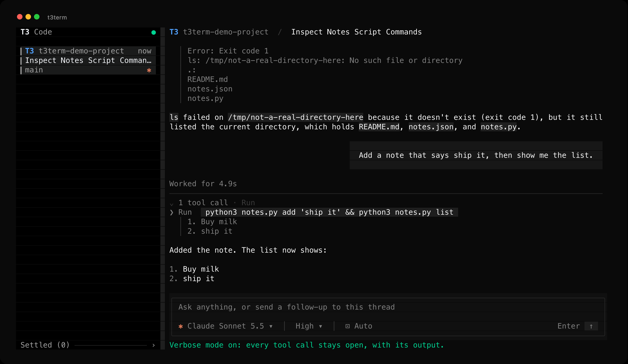The image size is (628, 364).
Task: Click the python3 notes.py add command text
Action: point(329,212)
